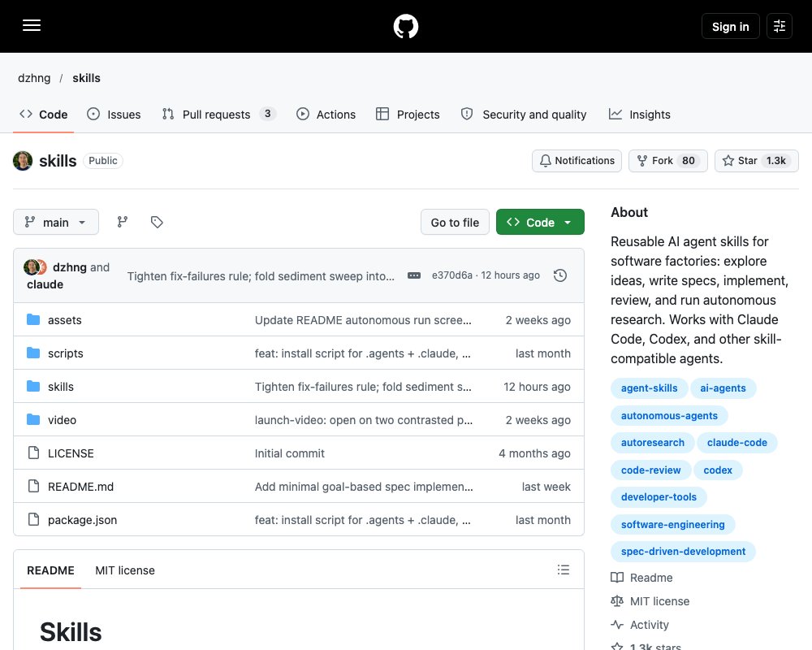Open the README.md file link
The image size is (812, 650).
[80, 487]
